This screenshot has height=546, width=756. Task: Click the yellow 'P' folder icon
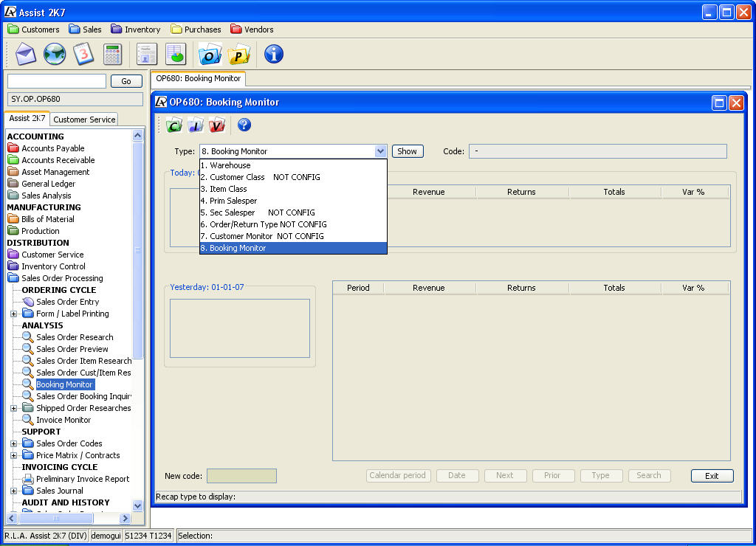(x=239, y=54)
